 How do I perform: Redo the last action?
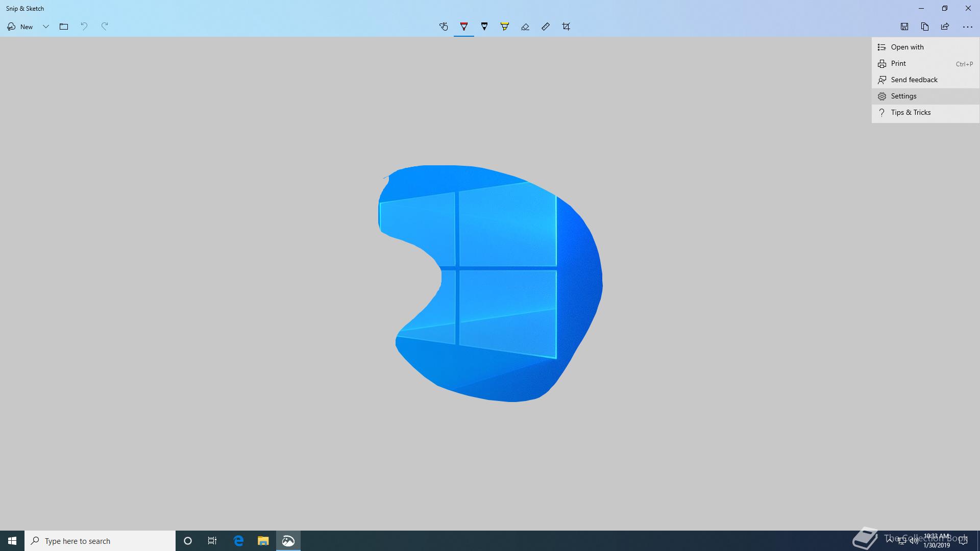click(x=105, y=27)
